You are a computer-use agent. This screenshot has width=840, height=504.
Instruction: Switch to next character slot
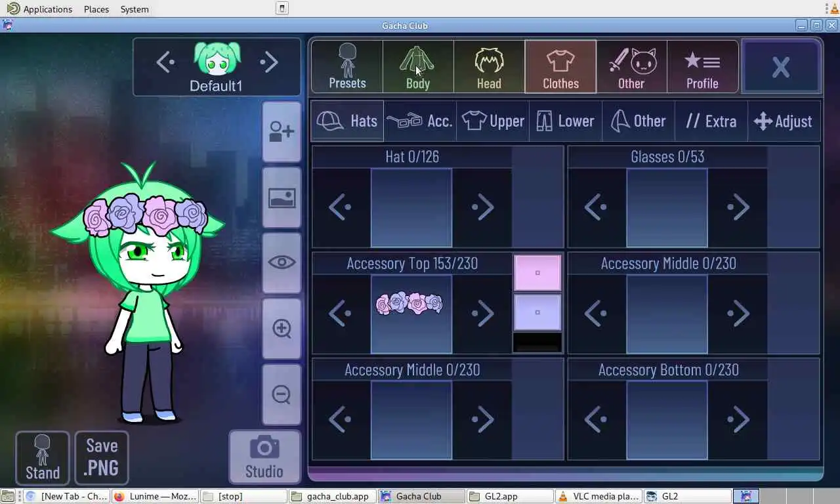point(269,62)
